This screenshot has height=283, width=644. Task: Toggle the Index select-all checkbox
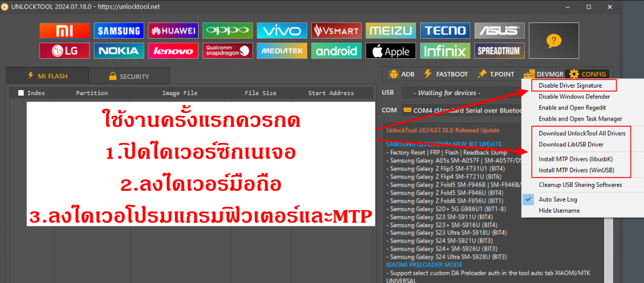click(x=21, y=93)
